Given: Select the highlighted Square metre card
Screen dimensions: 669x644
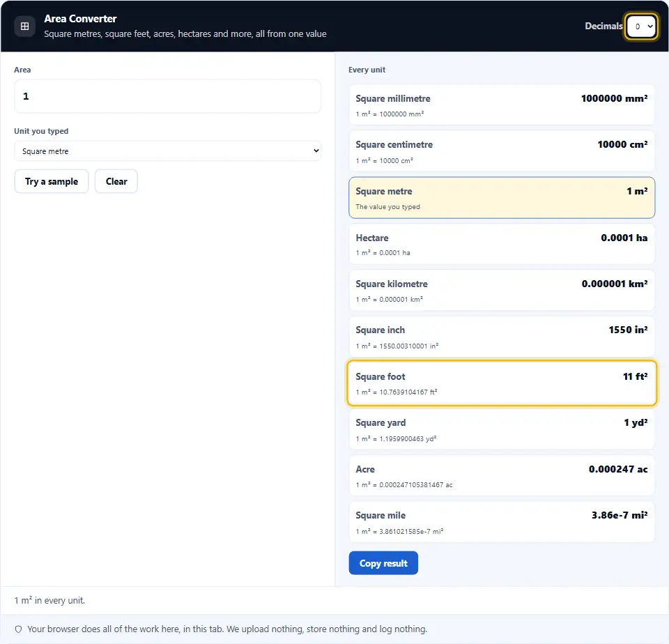Looking at the screenshot, I should pyautogui.click(x=502, y=198).
